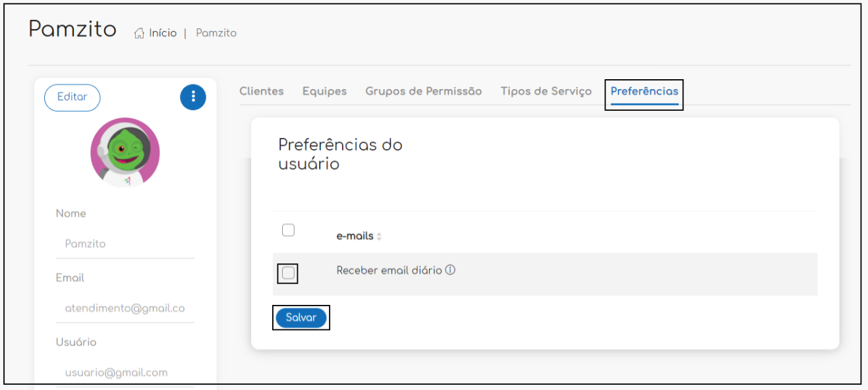The height and width of the screenshot is (390, 868).
Task: Click the chameleon astronaut profile avatar
Action: pyautogui.click(x=125, y=153)
